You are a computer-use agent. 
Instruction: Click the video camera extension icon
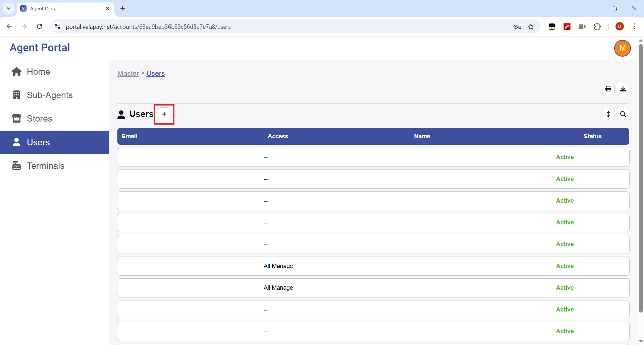pos(582,26)
